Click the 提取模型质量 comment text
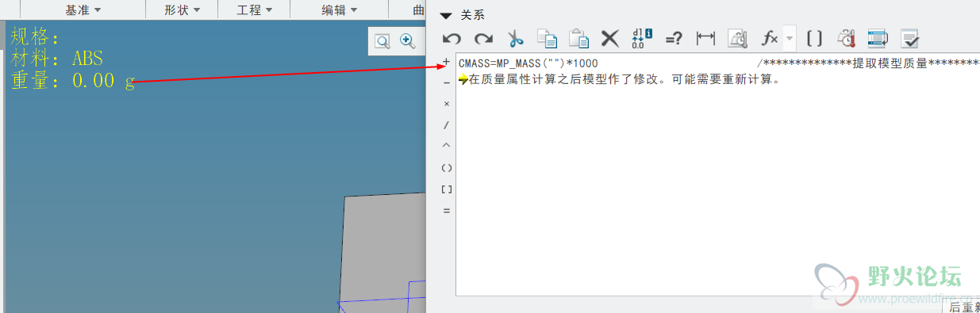This screenshot has height=313, width=980. pyautogui.click(x=890, y=63)
